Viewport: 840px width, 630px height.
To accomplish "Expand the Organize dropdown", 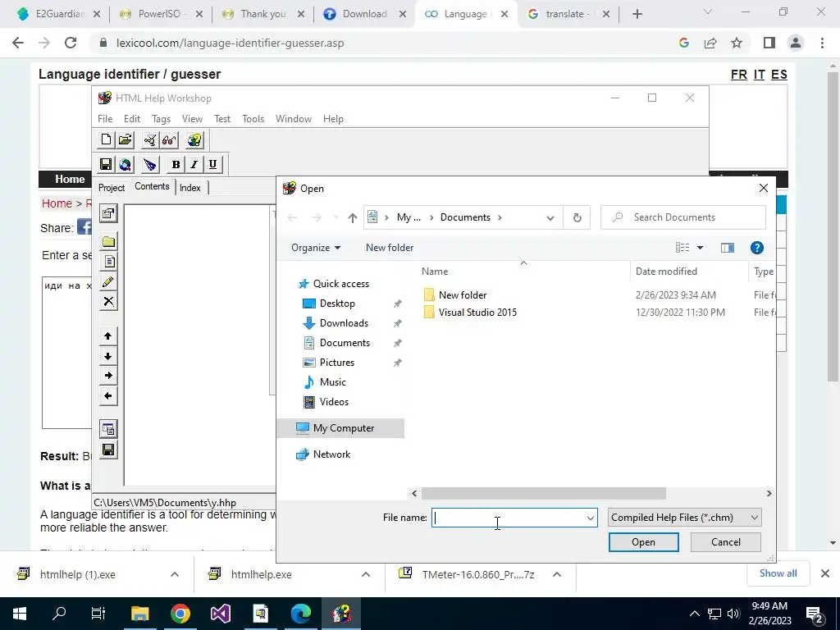I will click(316, 248).
